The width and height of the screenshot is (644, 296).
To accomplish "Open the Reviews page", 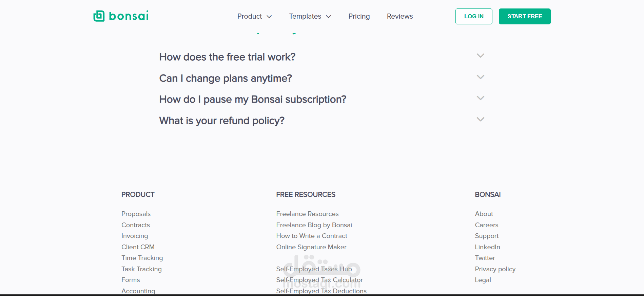I will point(399,16).
